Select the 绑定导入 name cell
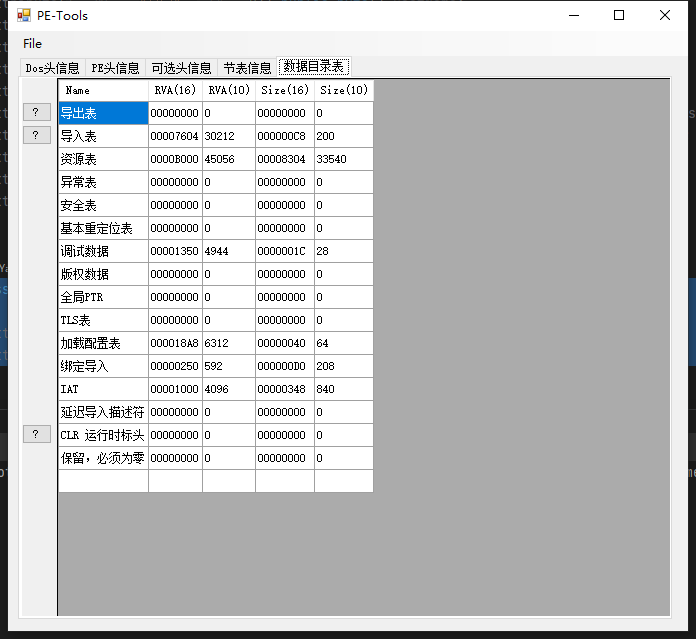The image size is (696, 639). (x=103, y=366)
